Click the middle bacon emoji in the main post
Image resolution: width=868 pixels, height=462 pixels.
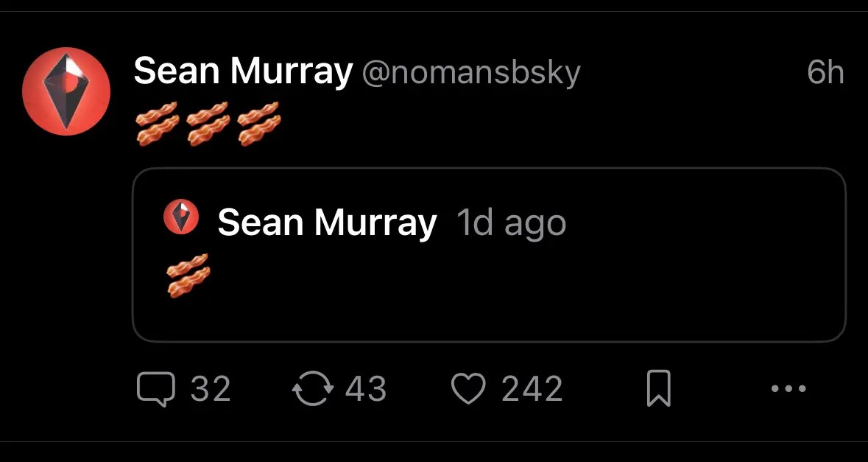pos(208,123)
